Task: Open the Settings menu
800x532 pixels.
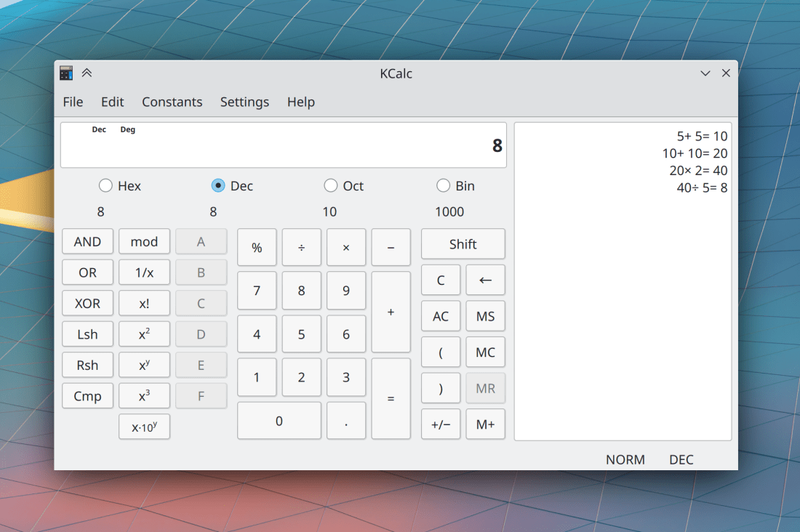Action: 244,102
